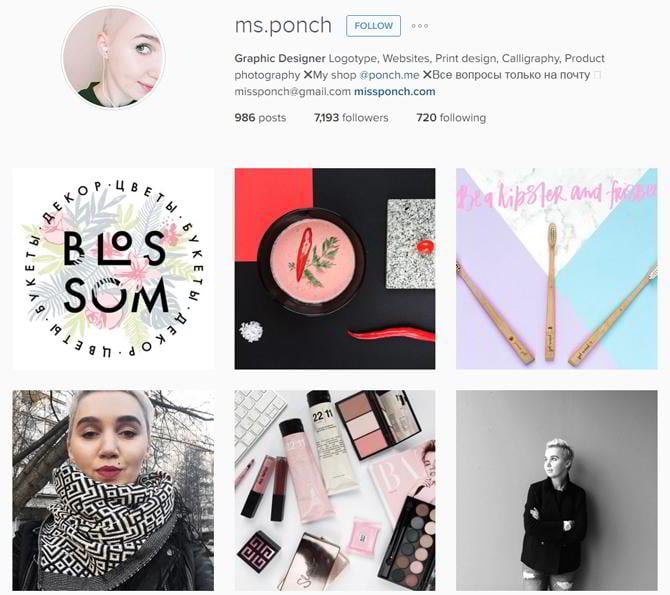Click the Graphic Designer bio title
The width and height of the screenshot is (670, 595).
280,58
